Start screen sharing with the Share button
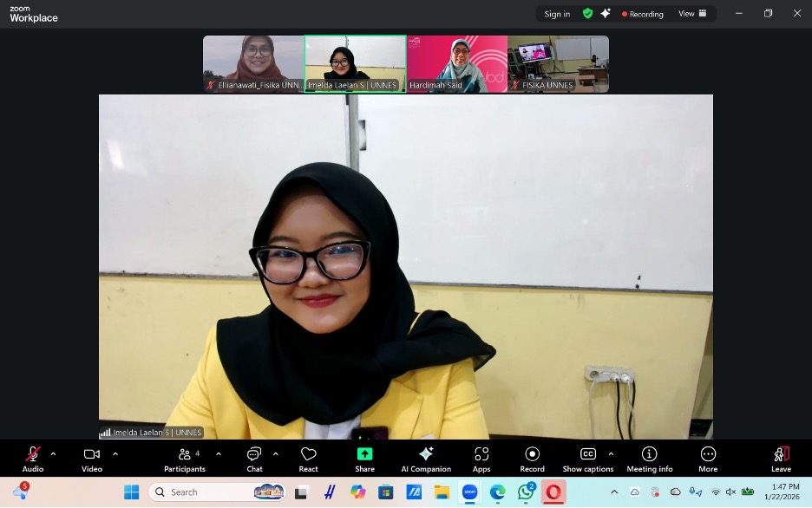 click(365, 457)
